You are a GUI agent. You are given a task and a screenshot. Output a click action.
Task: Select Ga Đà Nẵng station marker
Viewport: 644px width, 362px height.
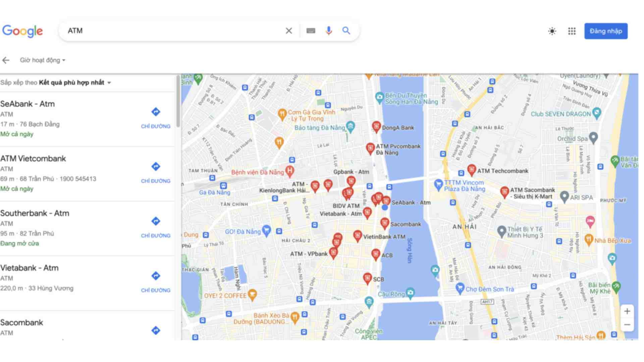coord(223,186)
